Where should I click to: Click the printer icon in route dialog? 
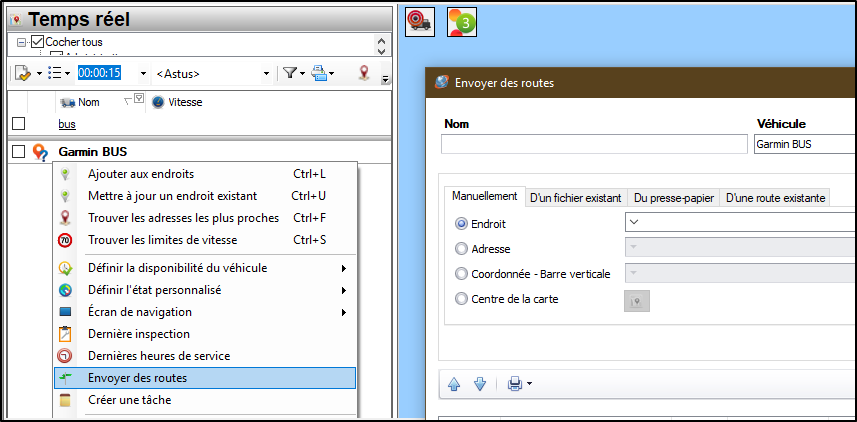tap(514, 383)
